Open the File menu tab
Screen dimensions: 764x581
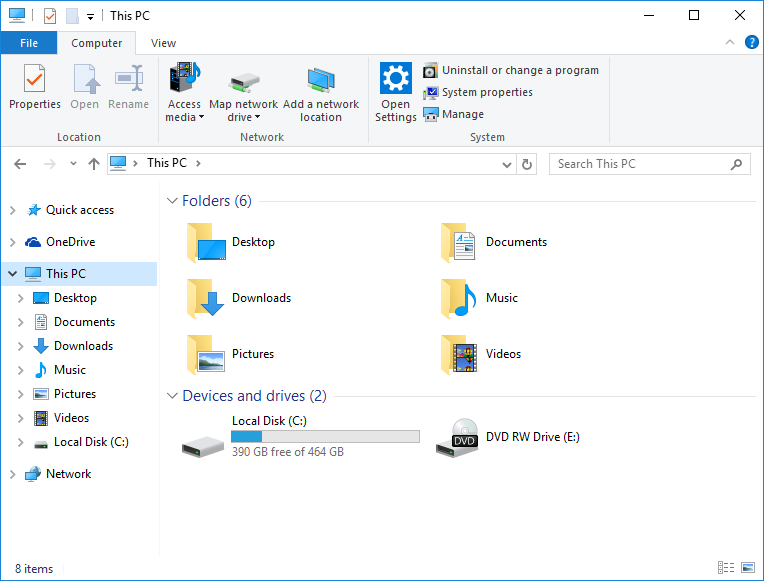click(x=29, y=43)
